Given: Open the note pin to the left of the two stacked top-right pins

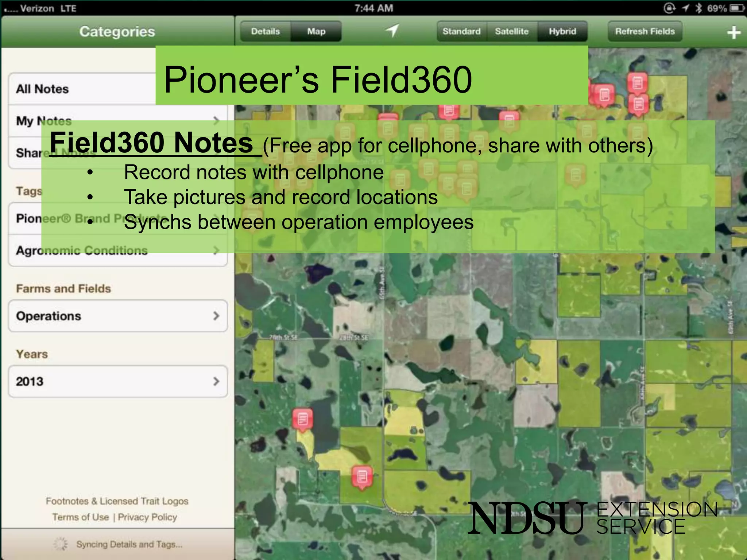Looking at the screenshot, I should [604, 96].
